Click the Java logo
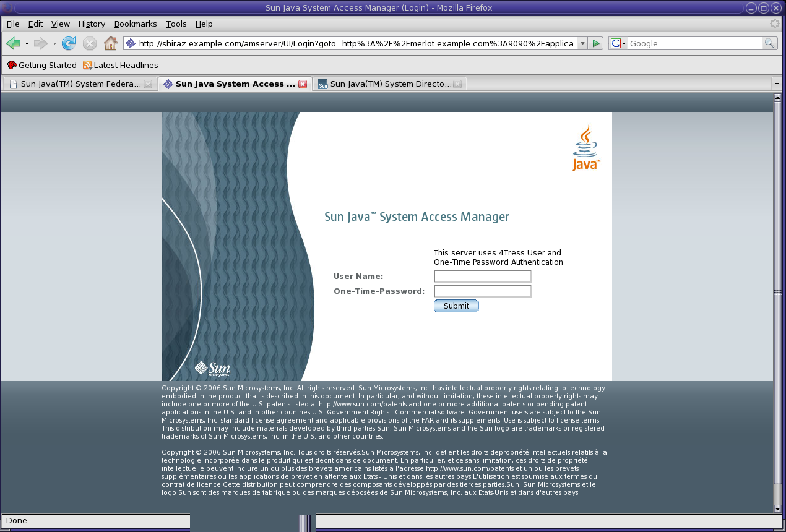Image resolution: width=786 pixels, height=532 pixels. [585, 148]
